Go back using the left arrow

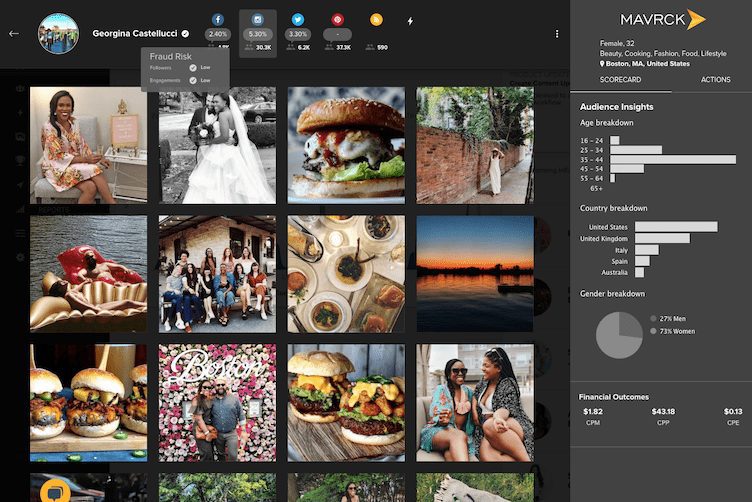[14, 34]
